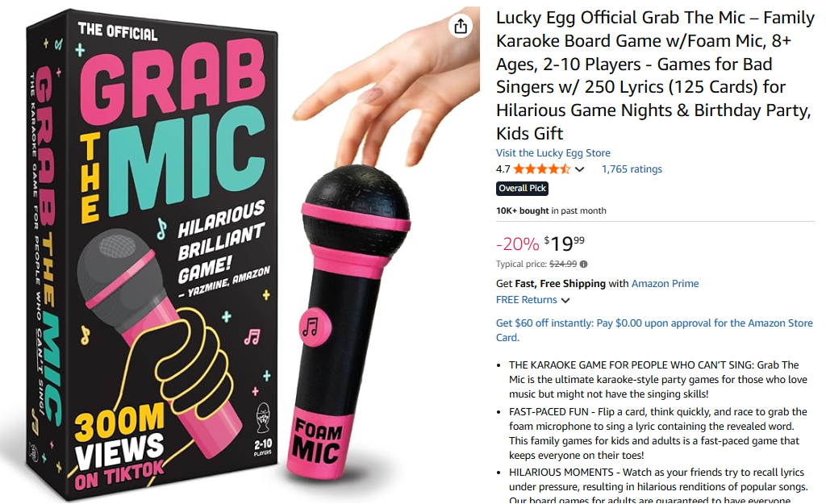Expand the FREE Returns chevron arrow
This screenshot has width=826, height=504.
(x=565, y=301)
